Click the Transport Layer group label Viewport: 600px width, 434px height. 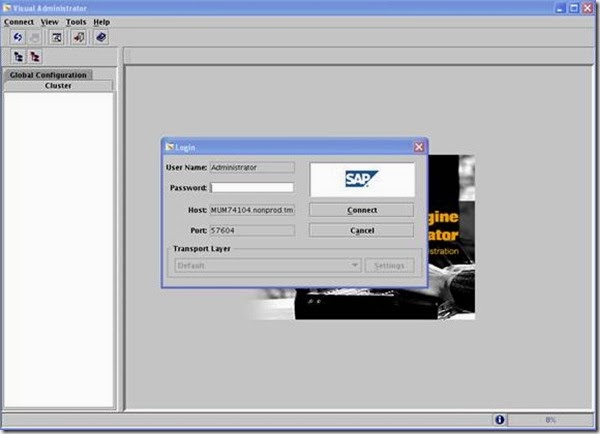[202, 249]
